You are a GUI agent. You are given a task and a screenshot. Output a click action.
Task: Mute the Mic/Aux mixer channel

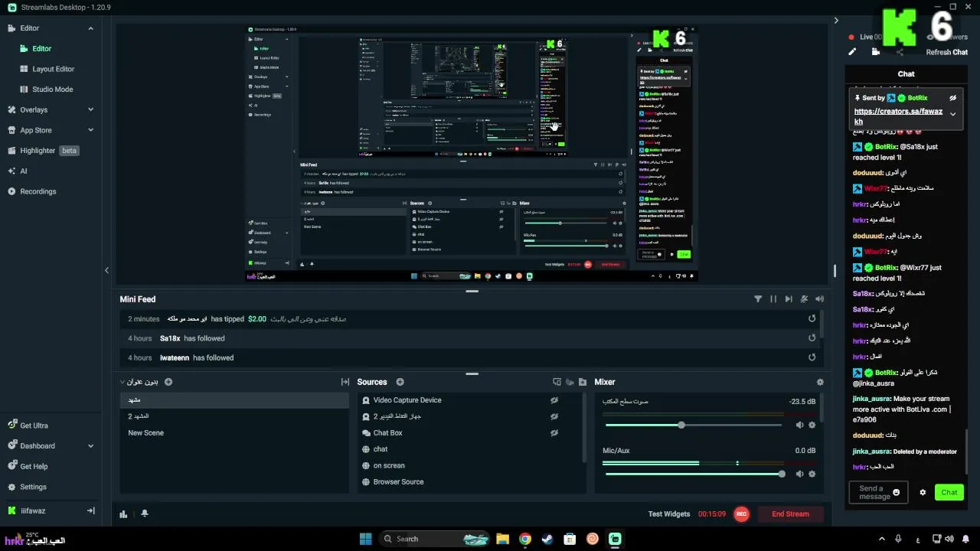click(799, 474)
